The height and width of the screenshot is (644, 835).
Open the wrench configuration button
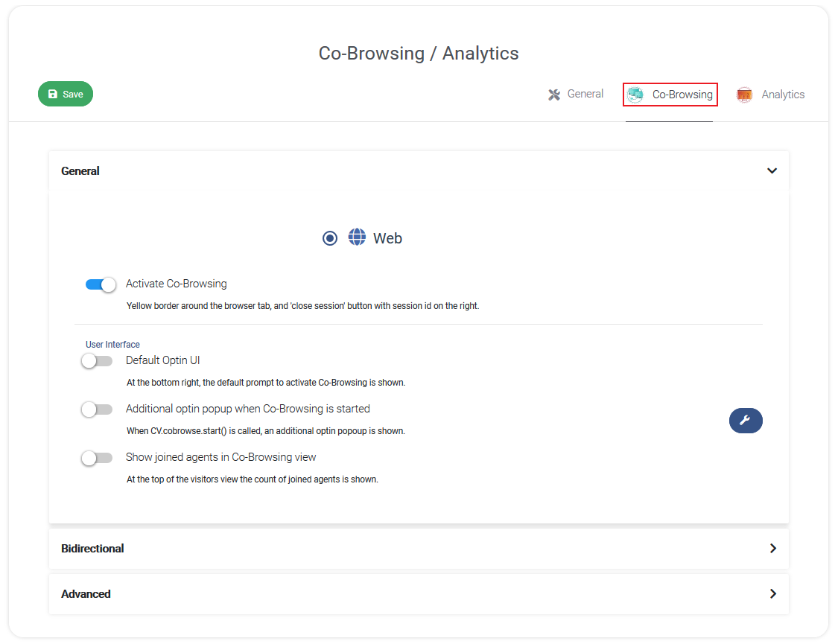pos(746,421)
